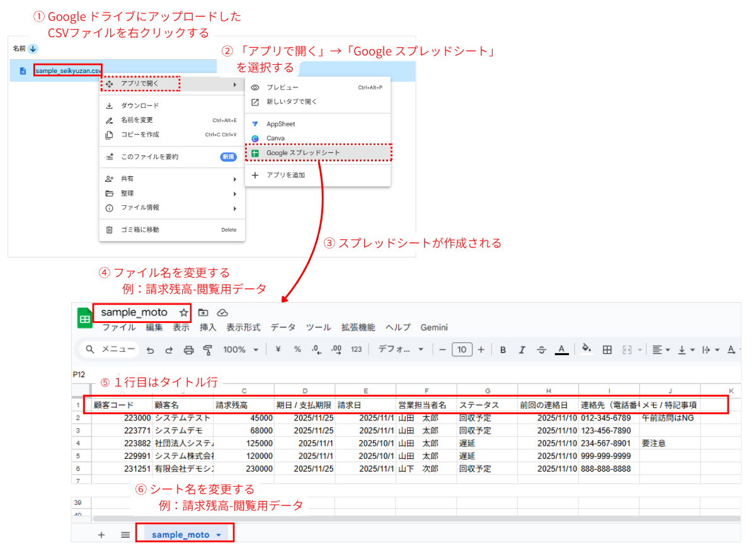756x554 pixels.
Task: Select the merge cells icon
Action: point(628,349)
